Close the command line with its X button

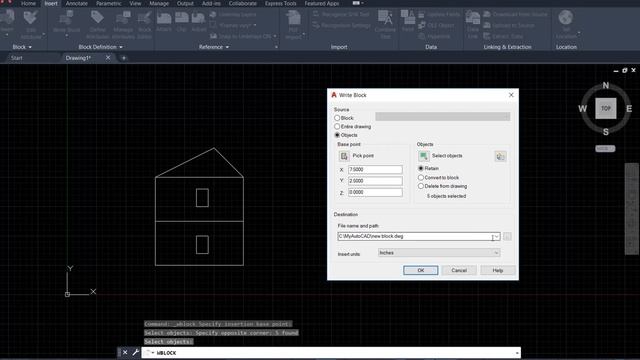pos(125,353)
